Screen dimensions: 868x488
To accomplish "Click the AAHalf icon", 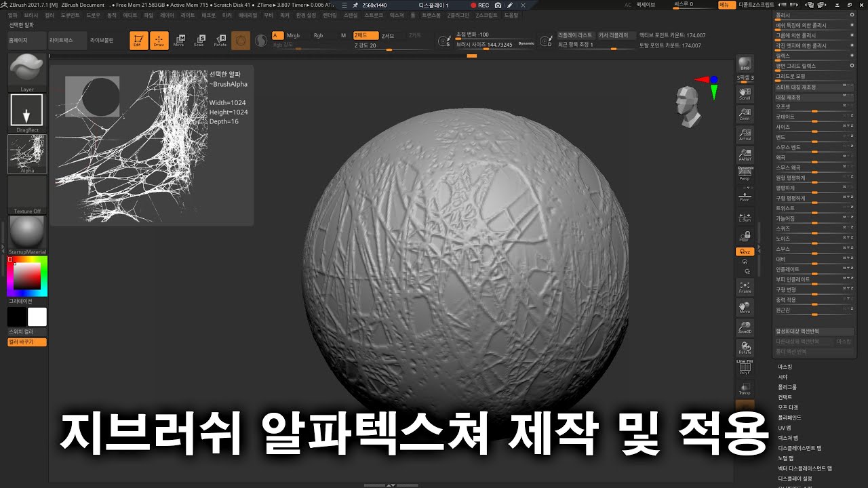I will [x=745, y=155].
